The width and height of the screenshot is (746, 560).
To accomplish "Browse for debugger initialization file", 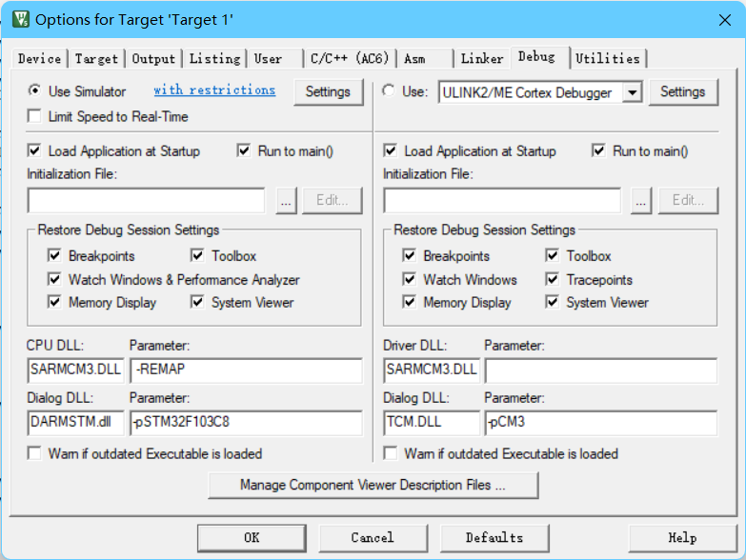I will (x=641, y=201).
